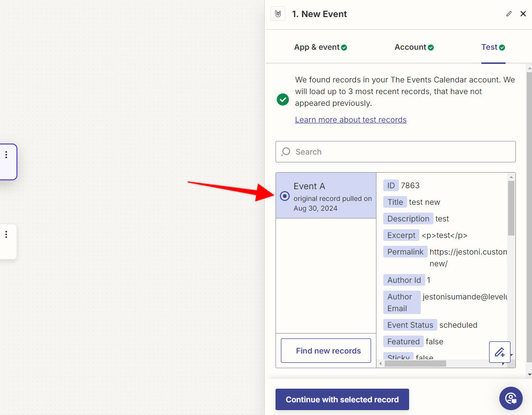This screenshot has width=532, height=415.
Task: Open the Zapier assistant circle icon
Action: 511,398
